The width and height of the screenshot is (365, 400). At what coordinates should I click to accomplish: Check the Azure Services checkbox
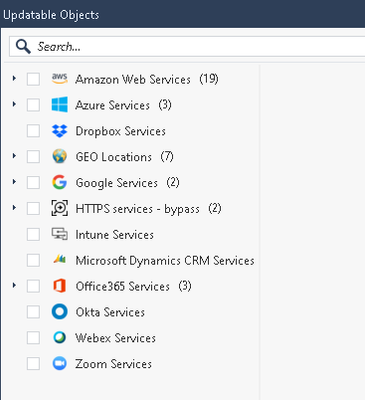click(x=33, y=105)
